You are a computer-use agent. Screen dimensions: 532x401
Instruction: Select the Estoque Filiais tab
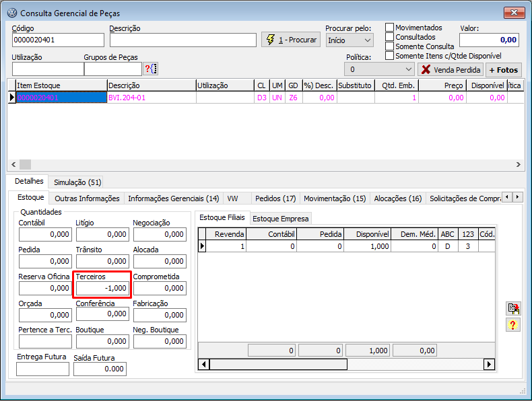(222, 217)
